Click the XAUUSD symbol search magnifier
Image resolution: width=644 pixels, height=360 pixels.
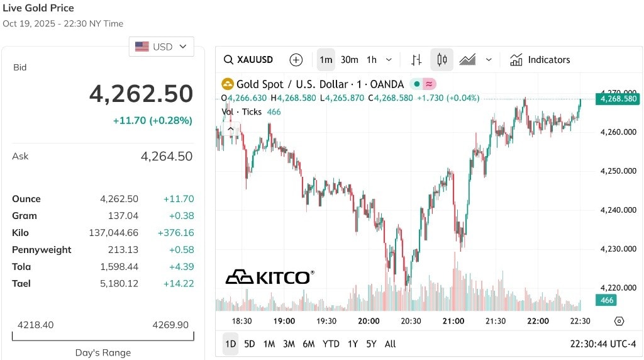coord(228,60)
